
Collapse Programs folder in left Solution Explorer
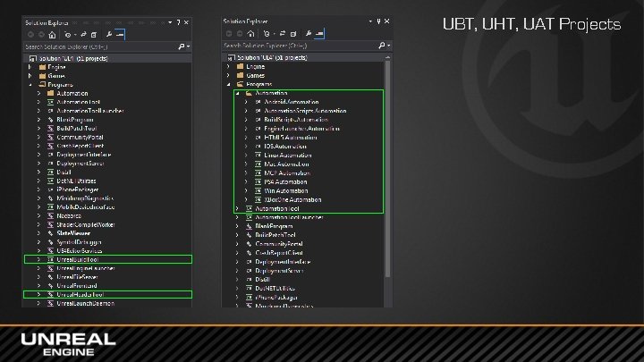coord(30,85)
